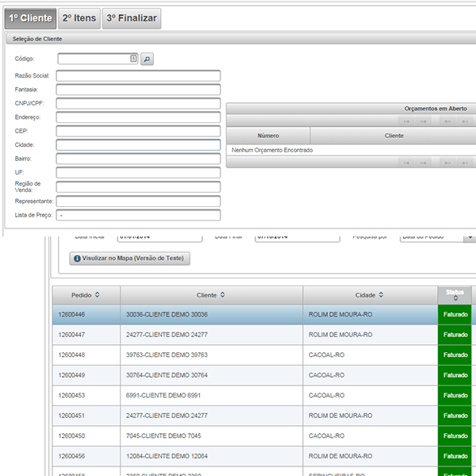Click Visulizar no Mapa (Versão de Teste) button
Viewport: 476px width, 476px height.
[129, 259]
